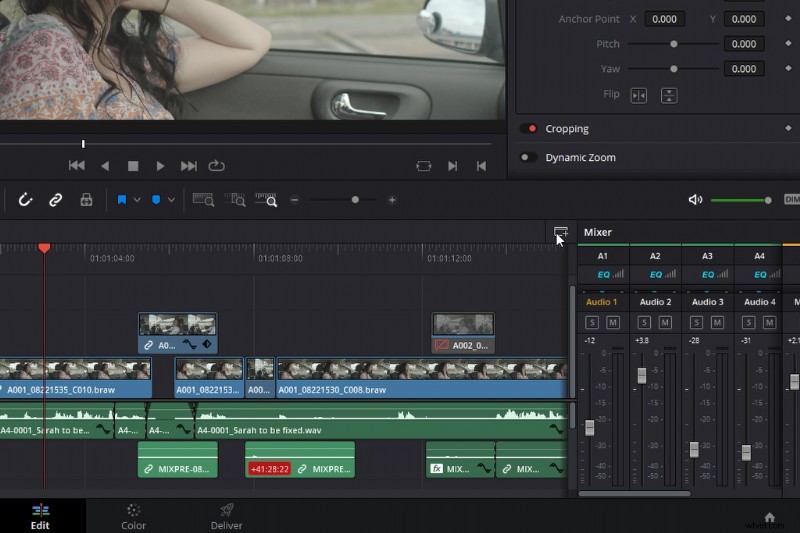Image resolution: width=800 pixels, height=533 pixels.
Task: Click the Audio 1 fader handle
Action: pos(589,427)
